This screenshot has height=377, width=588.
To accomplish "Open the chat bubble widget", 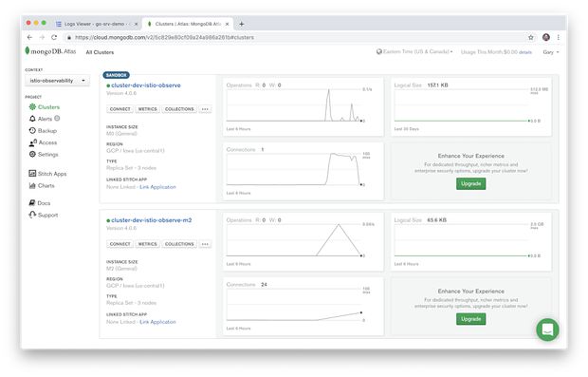I will click(x=547, y=330).
